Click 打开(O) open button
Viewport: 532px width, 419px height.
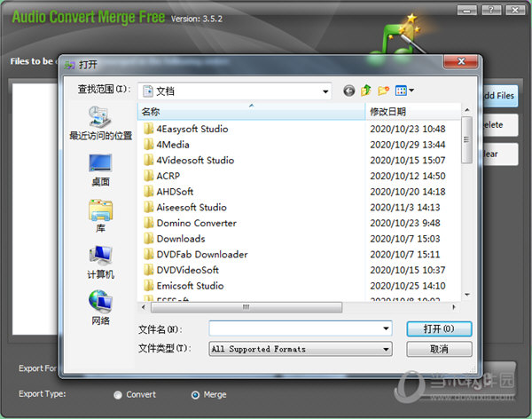coord(439,329)
